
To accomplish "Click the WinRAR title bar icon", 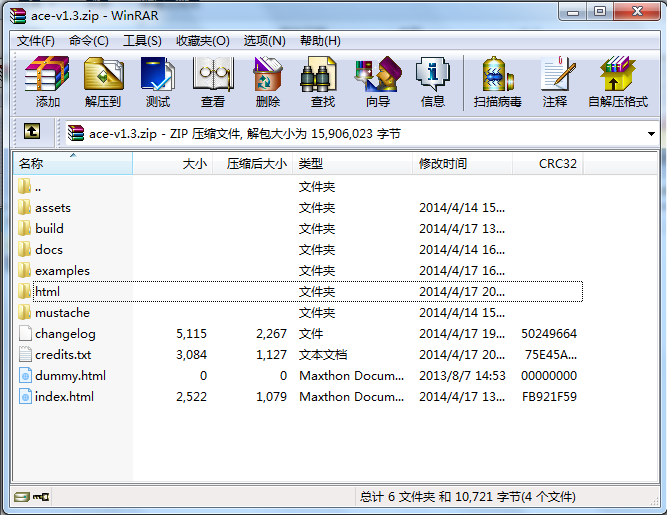I will (18, 16).
